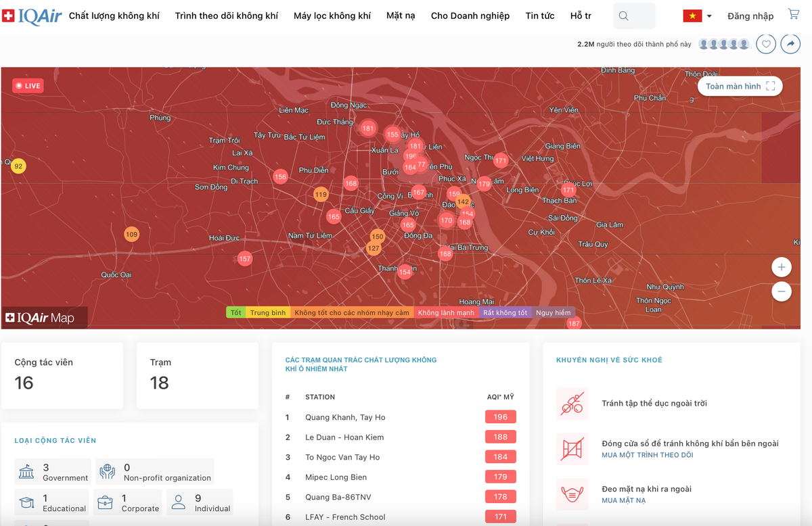Click the LIVE indicator badge
The width and height of the screenshot is (812, 526).
[28, 86]
